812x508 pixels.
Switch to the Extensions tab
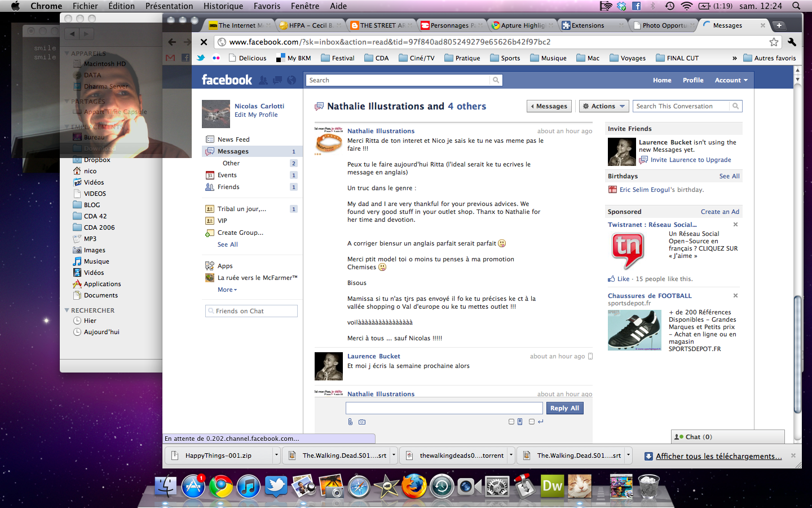[x=587, y=25]
